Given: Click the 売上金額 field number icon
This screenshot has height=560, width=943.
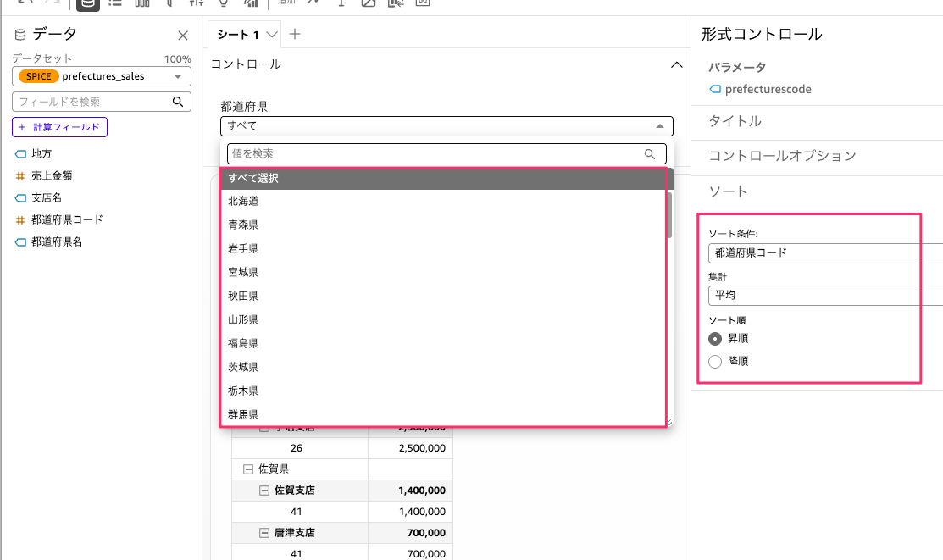Looking at the screenshot, I should tap(20, 176).
